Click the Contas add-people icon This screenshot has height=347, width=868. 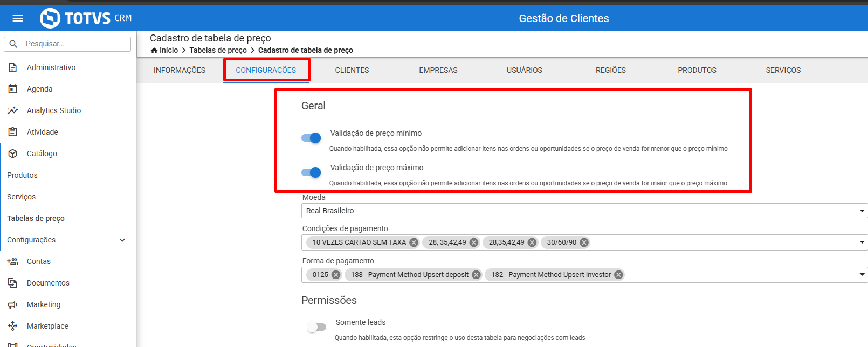(x=13, y=261)
